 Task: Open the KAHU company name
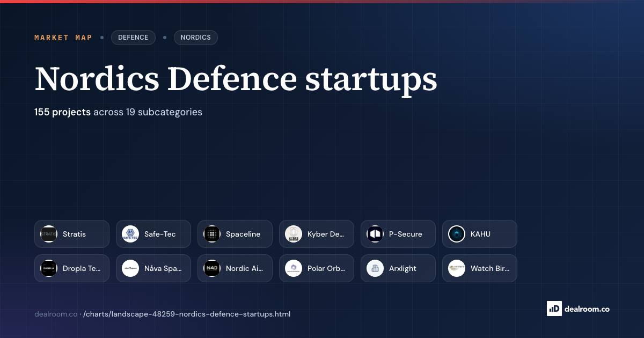tap(480, 234)
